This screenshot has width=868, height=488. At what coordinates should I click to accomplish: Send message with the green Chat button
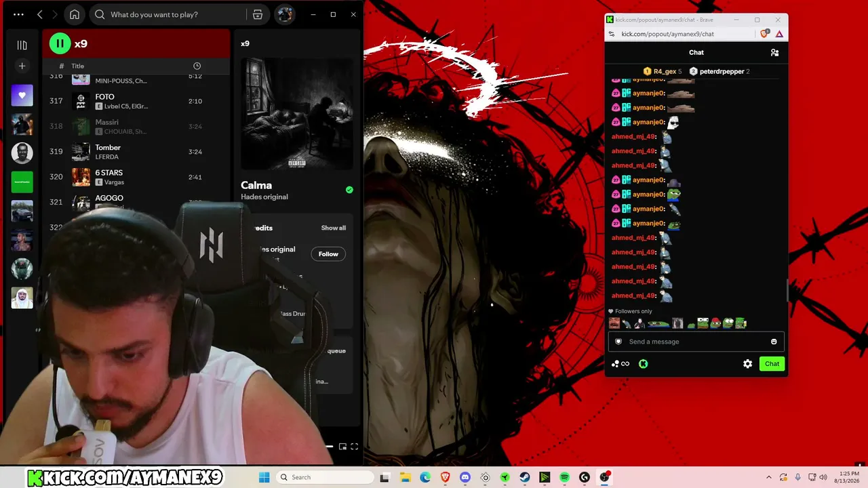point(772,364)
